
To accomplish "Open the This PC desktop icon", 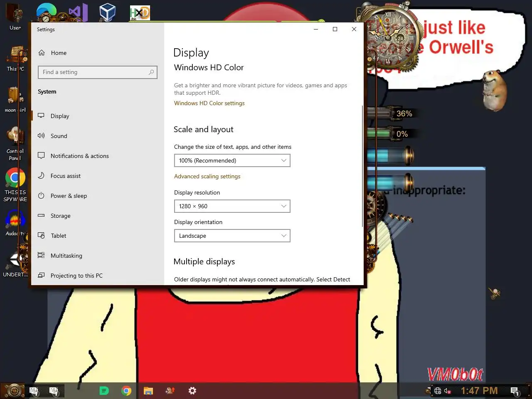I will pyautogui.click(x=15, y=59).
